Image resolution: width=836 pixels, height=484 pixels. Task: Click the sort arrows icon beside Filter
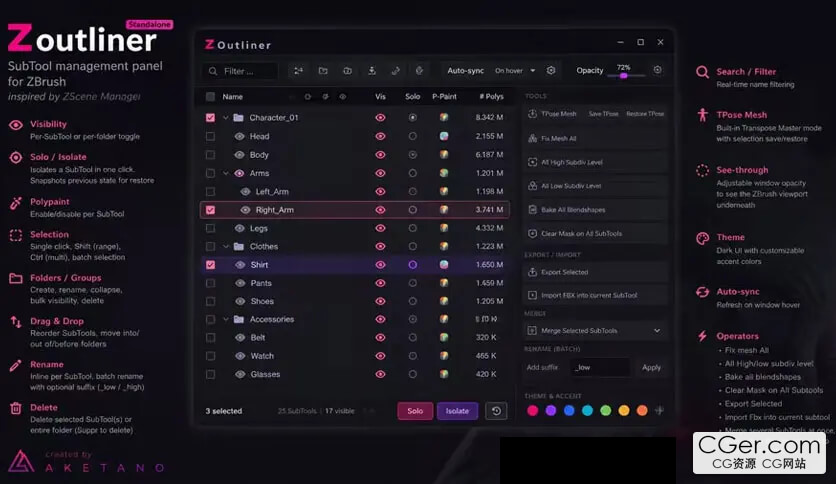[x=298, y=70]
